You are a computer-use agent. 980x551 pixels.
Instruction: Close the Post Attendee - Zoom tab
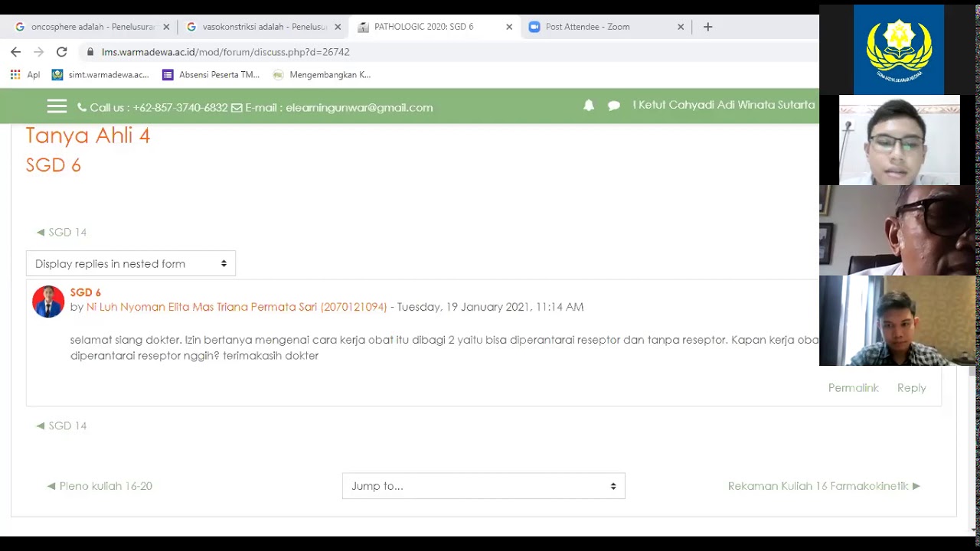(x=681, y=27)
